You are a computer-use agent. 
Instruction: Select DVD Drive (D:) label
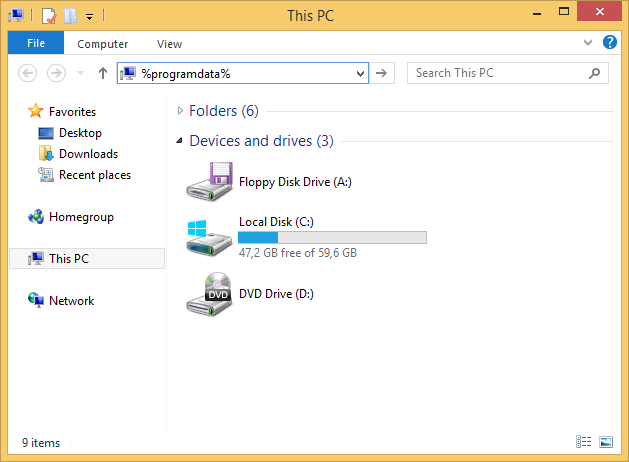276,294
